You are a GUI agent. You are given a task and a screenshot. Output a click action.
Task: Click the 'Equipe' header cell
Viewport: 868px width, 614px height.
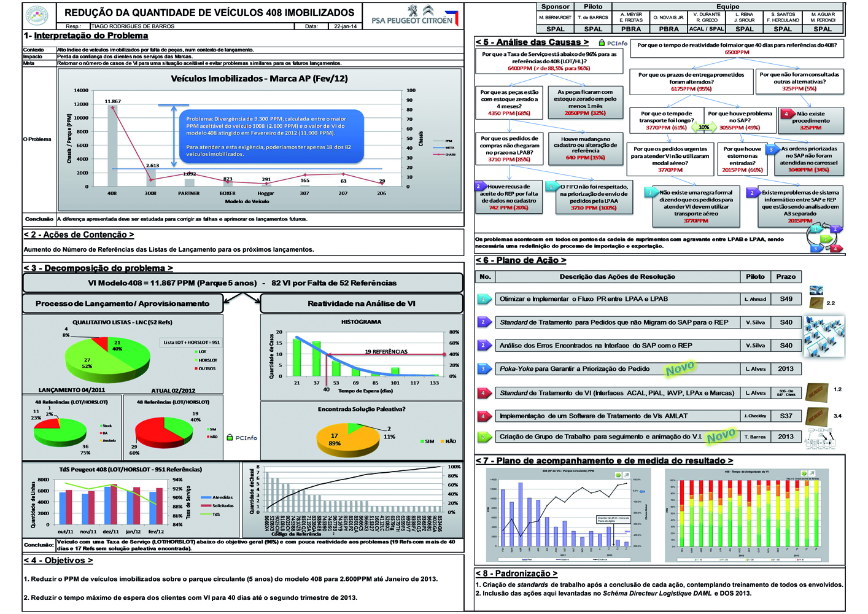tap(727, 7)
